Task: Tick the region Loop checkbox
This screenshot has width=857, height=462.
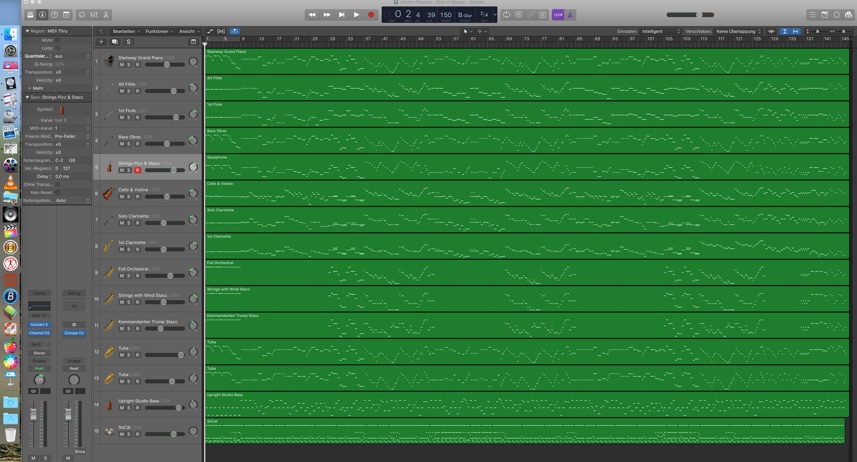Action: [x=57, y=48]
